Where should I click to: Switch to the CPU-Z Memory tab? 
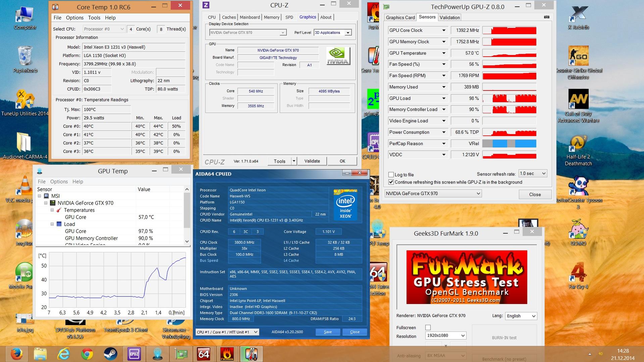[271, 17]
